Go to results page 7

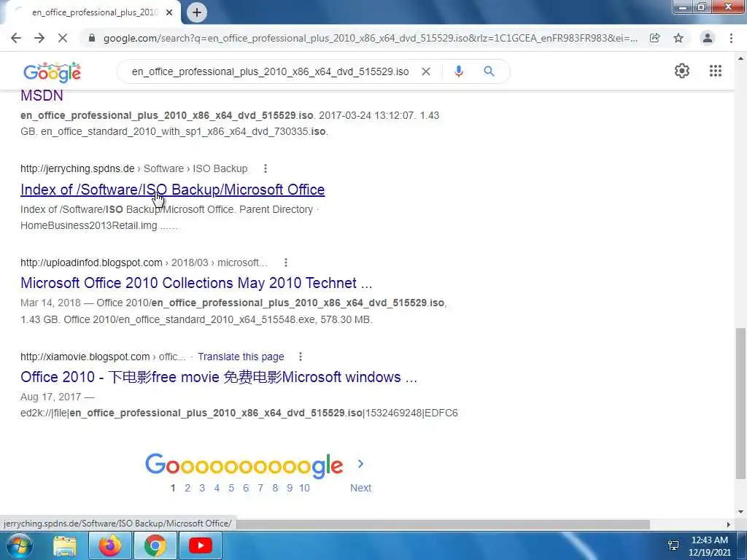click(x=260, y=488)
